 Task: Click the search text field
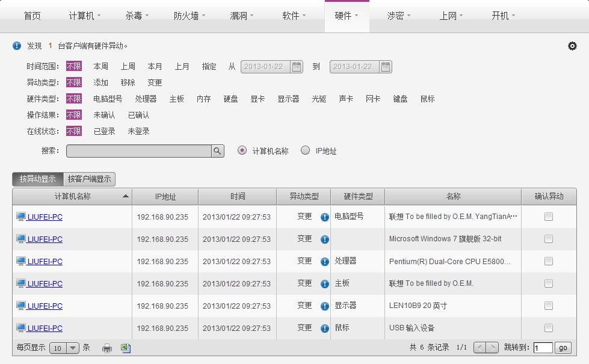(x=139, y=151)
